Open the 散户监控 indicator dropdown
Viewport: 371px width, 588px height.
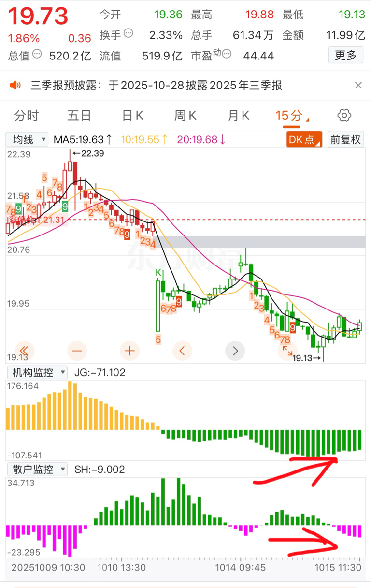pos(37,469)
